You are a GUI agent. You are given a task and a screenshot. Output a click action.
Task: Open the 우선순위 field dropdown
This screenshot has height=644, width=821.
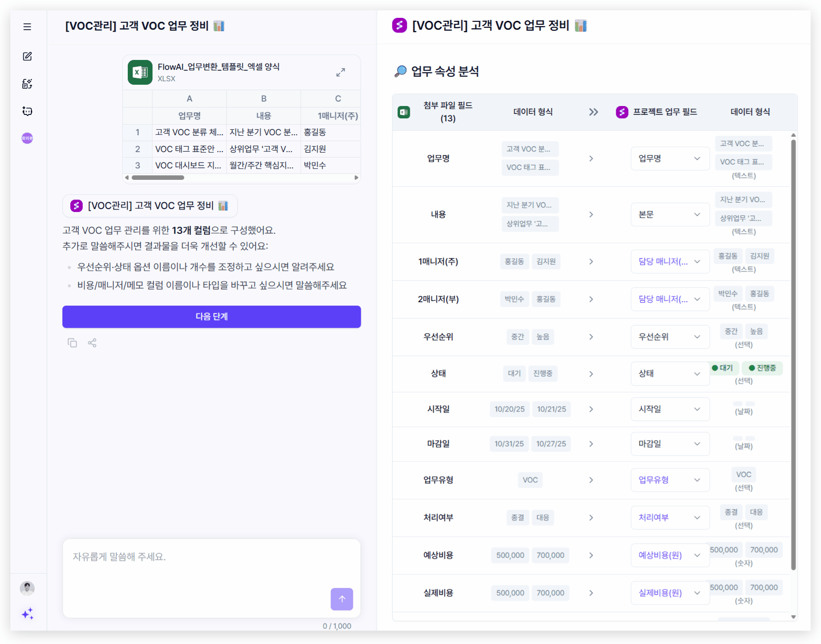670,336
